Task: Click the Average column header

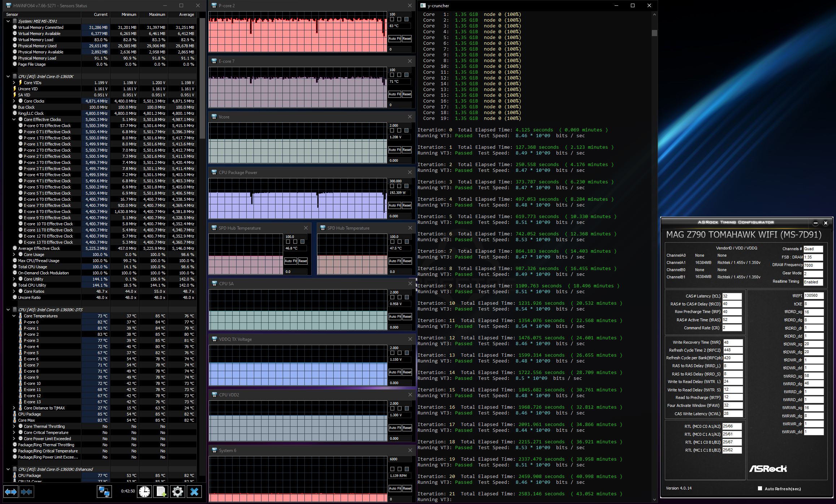Action: (186, 14)
